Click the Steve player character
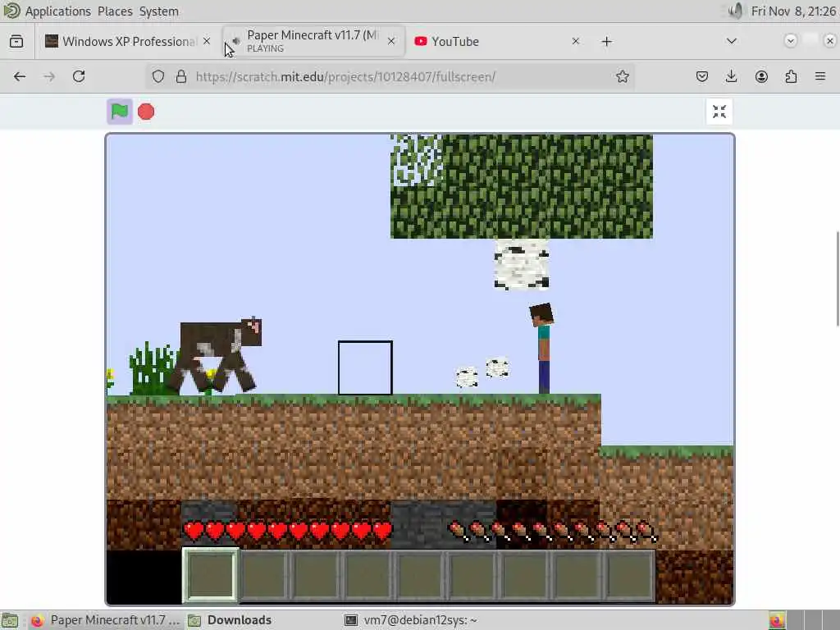The height and width of the screenshot is (630, 840). click(542, 348)
